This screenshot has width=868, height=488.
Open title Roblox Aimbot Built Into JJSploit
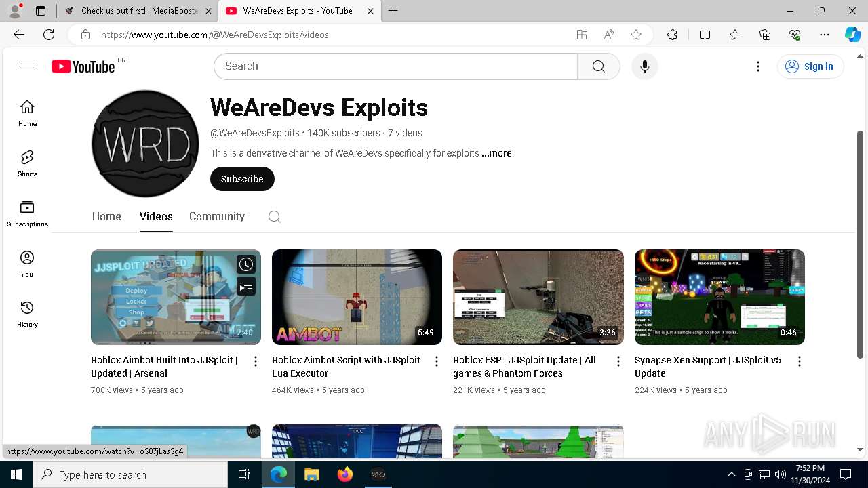tap(164, 367)
